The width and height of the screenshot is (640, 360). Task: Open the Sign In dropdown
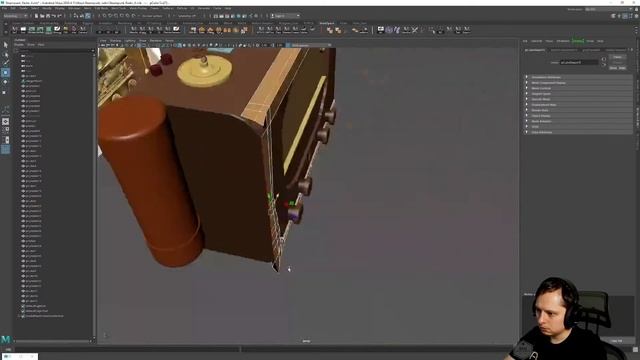286,16
